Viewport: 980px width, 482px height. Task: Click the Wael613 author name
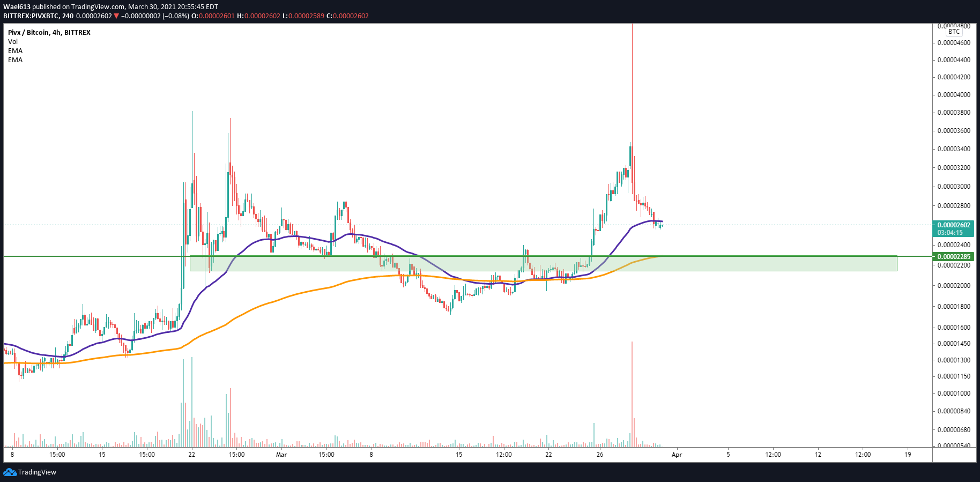(17, 7)
